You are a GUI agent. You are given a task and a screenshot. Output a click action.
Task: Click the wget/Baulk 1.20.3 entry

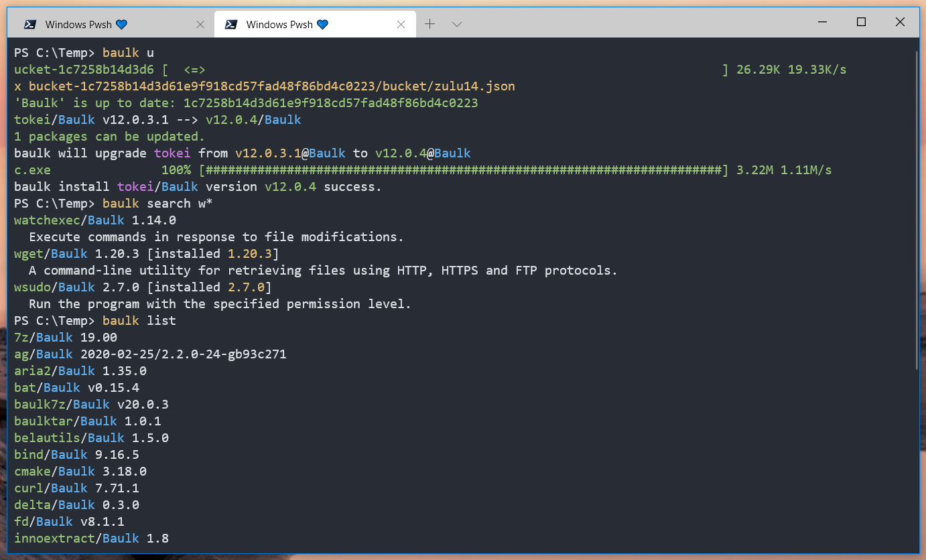[x=147, y=254]
